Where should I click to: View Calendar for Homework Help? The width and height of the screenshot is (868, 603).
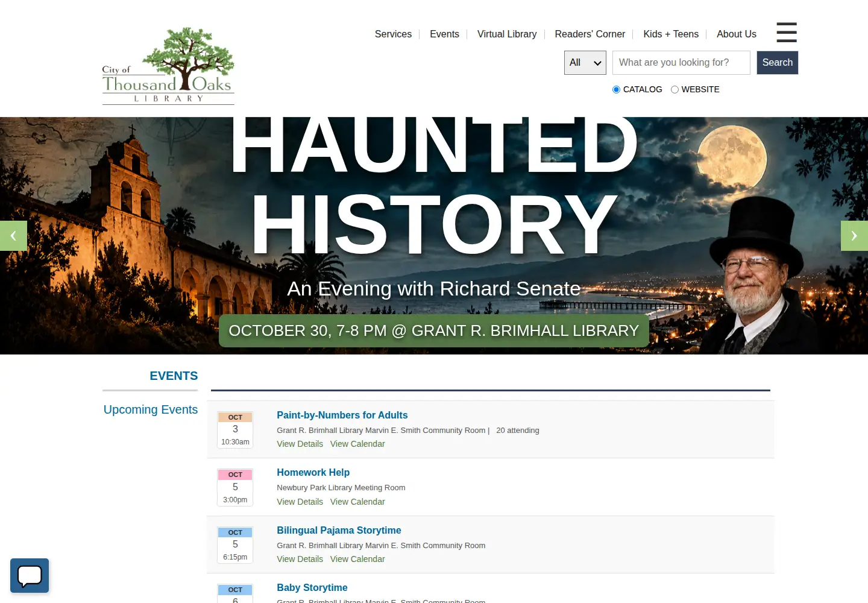click(x=357, y=502)
